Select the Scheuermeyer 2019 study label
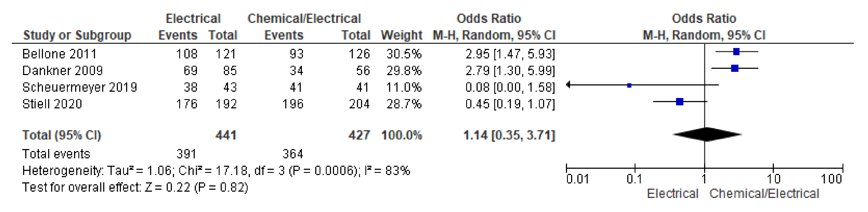The height and width of the screenshot is (212, 868). (79, 87)
